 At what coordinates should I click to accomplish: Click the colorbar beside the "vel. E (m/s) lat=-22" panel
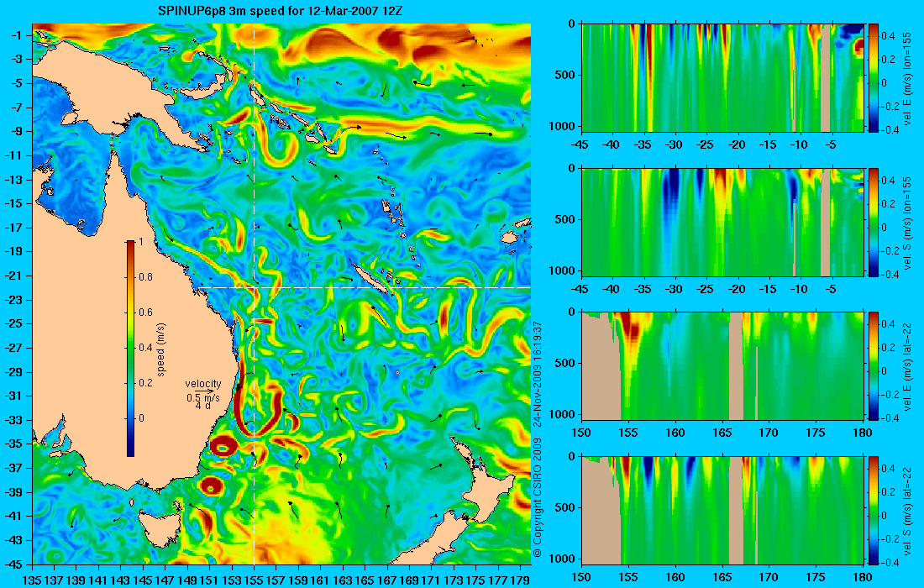click(874, 366)
